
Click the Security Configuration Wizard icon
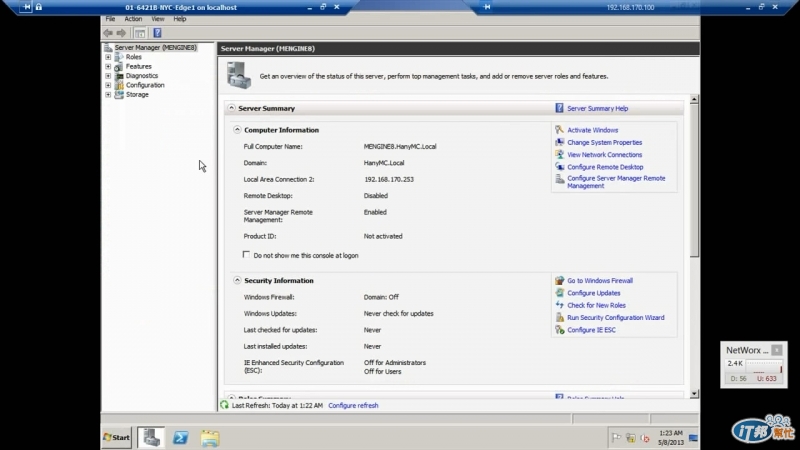tap(560, 317)
